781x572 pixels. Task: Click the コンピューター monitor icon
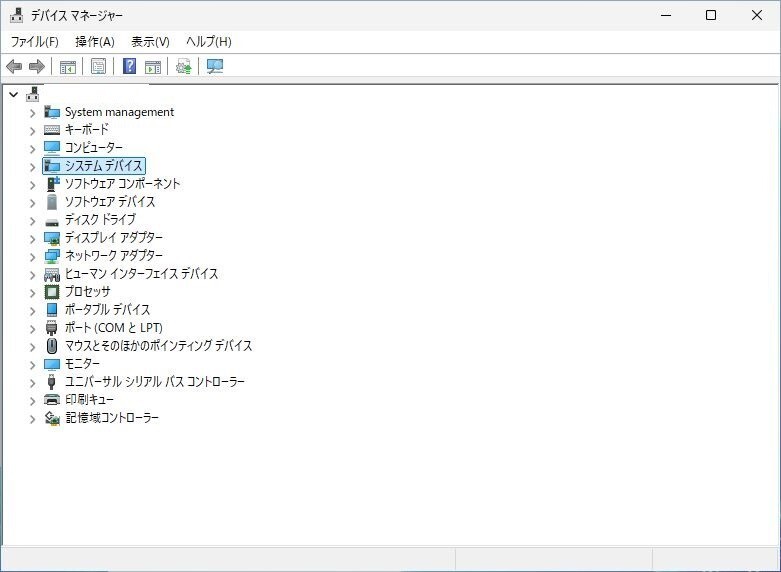tap(52, 148)
